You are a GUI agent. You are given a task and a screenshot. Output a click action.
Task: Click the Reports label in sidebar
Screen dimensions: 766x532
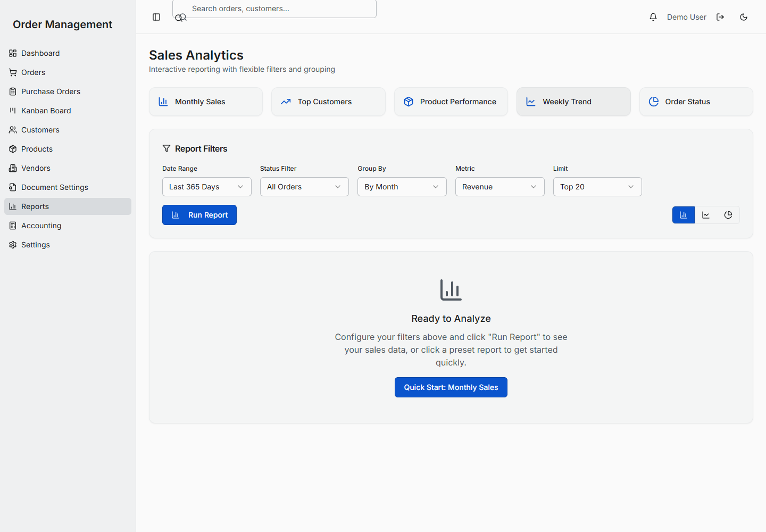click(35, 206)
